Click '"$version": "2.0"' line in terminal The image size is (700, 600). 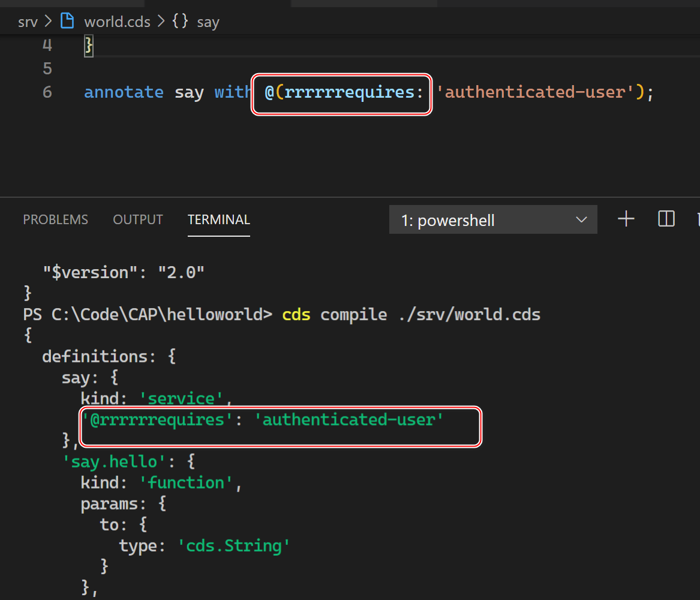(x=124, y=273)
